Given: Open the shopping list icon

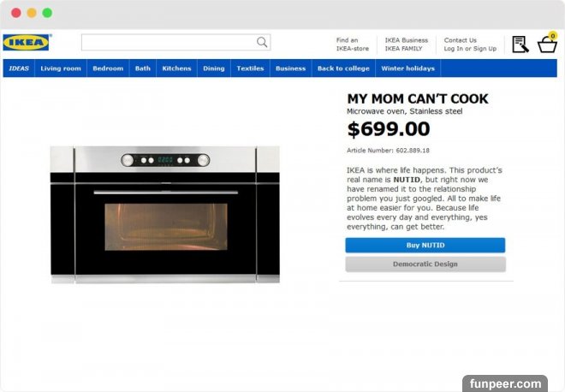Looking at the screenshot, I should click(x=520, y=45).
